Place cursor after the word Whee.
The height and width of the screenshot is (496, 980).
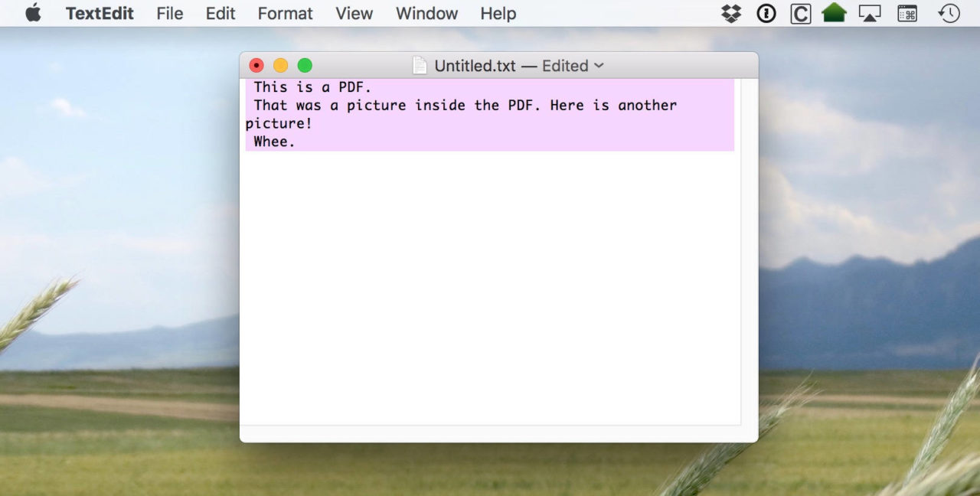[296, 142]
